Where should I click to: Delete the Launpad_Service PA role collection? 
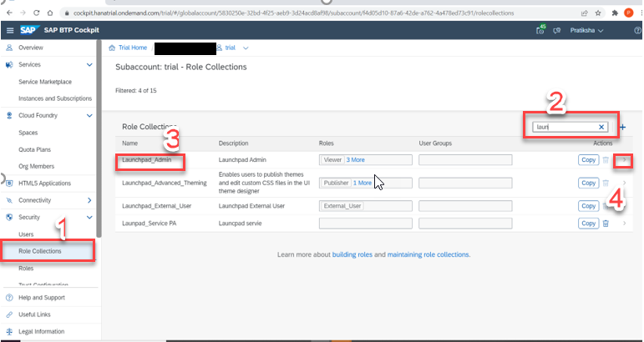click(606, 223)
